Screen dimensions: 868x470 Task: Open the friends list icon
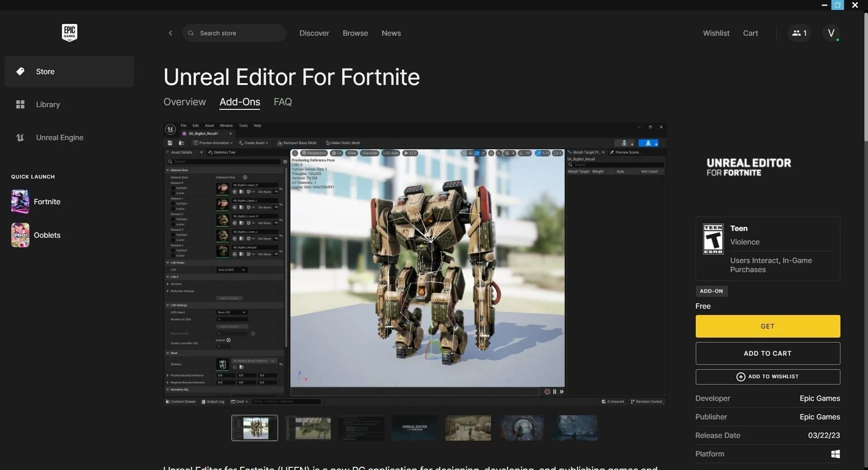(x=799, y=33)
